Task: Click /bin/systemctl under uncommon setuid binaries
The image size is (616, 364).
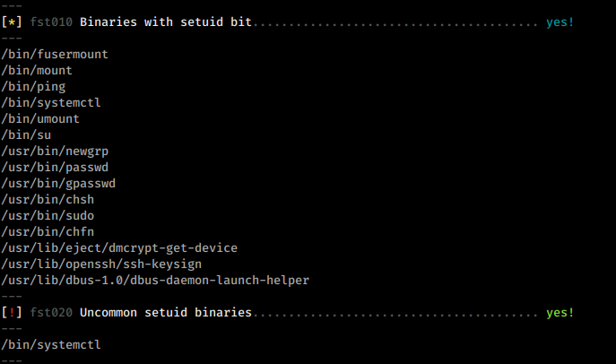Action: [51, 345]
